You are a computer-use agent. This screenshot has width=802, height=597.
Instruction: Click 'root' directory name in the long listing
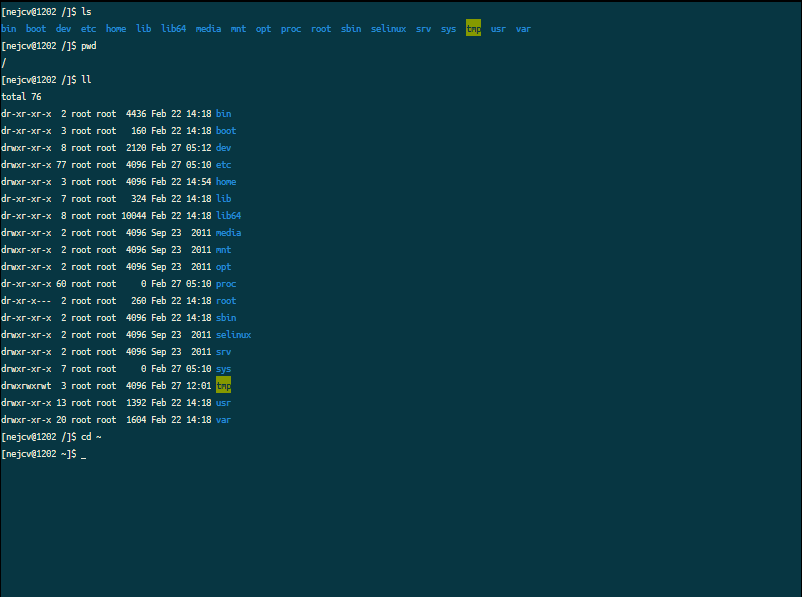tap(226, 301)
